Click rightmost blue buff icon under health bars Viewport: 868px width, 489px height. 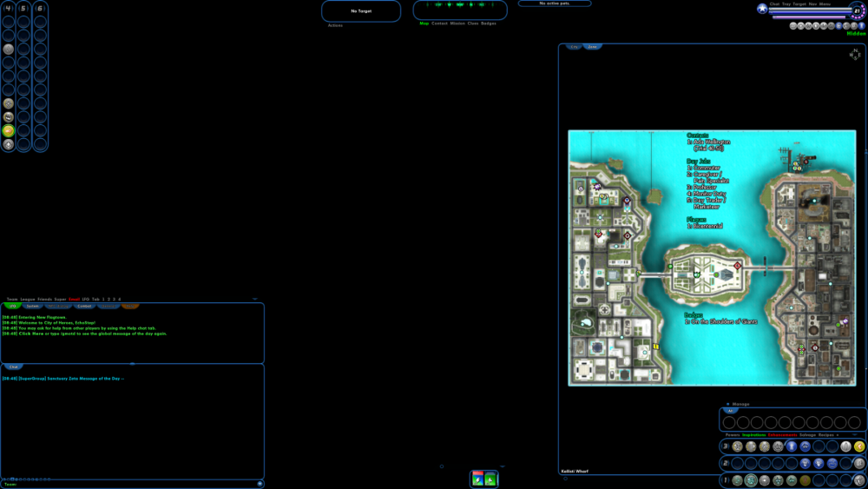[861, 26]
